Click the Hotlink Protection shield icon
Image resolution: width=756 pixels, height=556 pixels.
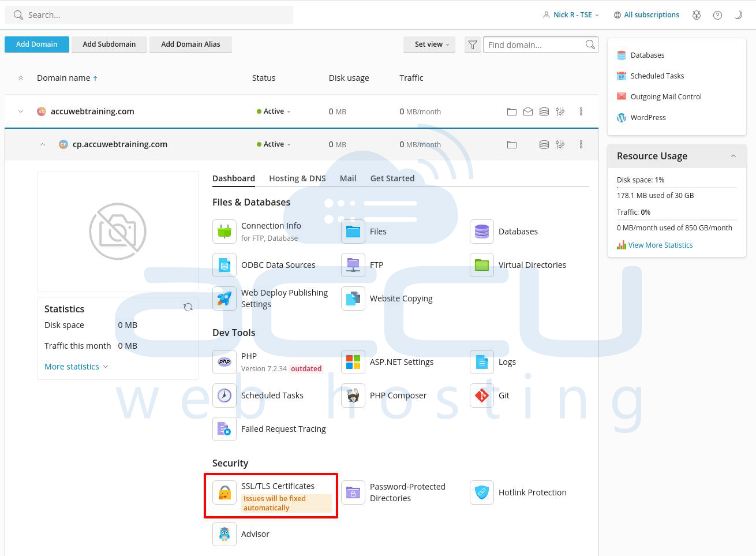[482, 492]
